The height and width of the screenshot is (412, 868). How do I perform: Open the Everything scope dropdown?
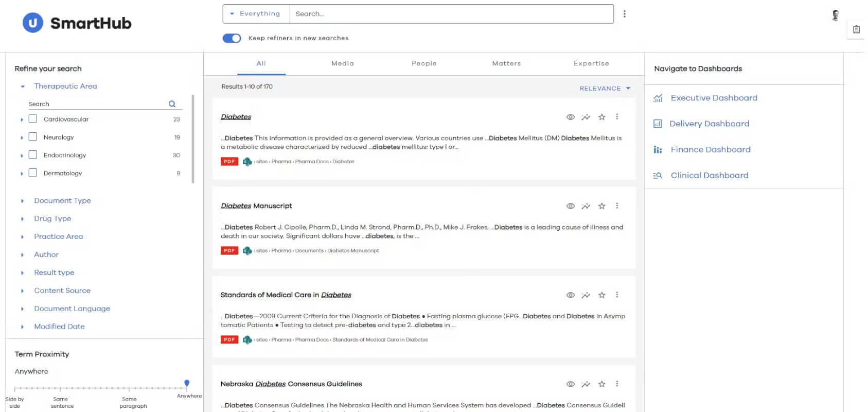(256, 14)
